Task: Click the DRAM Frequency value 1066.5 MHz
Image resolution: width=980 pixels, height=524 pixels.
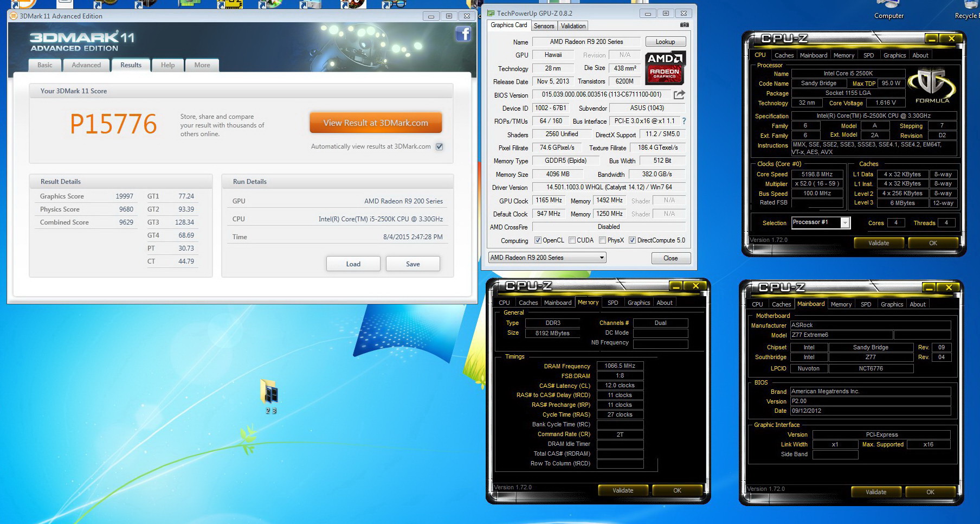Action: (620, 366)
